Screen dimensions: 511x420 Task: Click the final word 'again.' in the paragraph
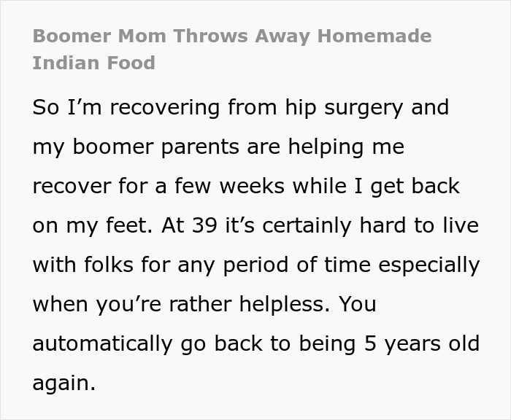point(64,383)
